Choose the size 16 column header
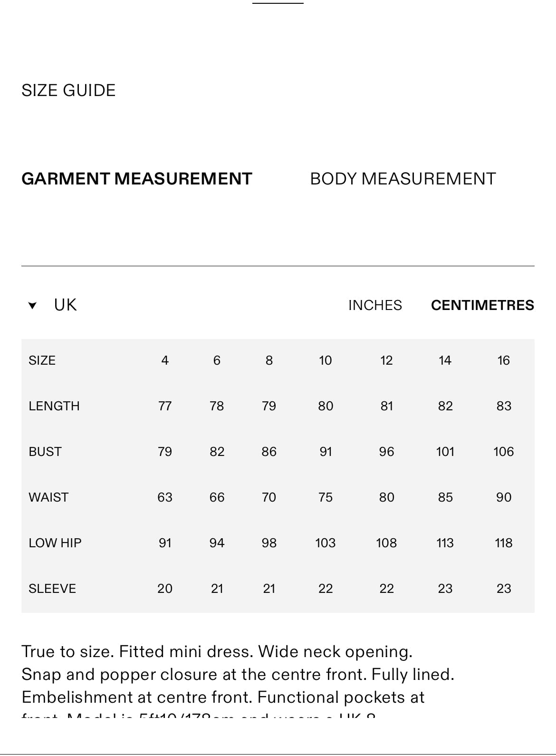Screen dimensions: 556x756 503,360
